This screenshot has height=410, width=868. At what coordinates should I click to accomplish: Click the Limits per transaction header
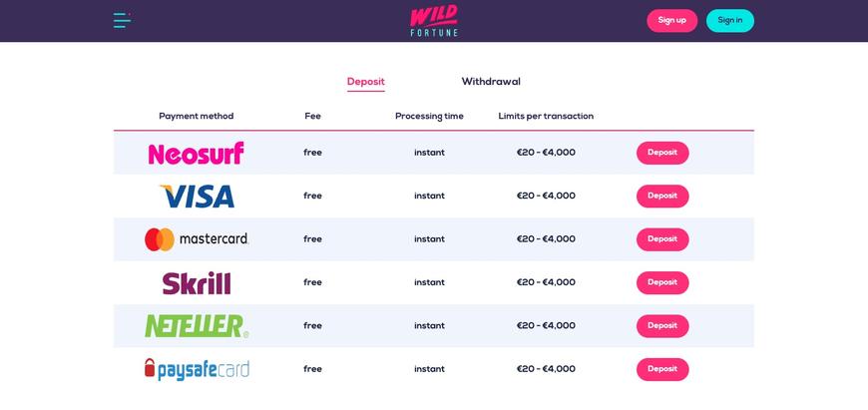(546, 116)
